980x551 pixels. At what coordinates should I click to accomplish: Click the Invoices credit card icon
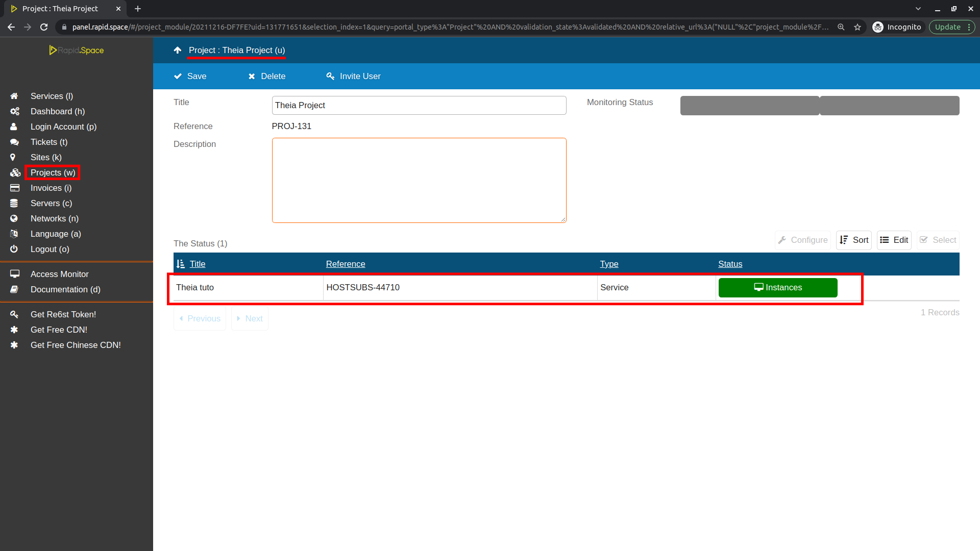(14, 188)
